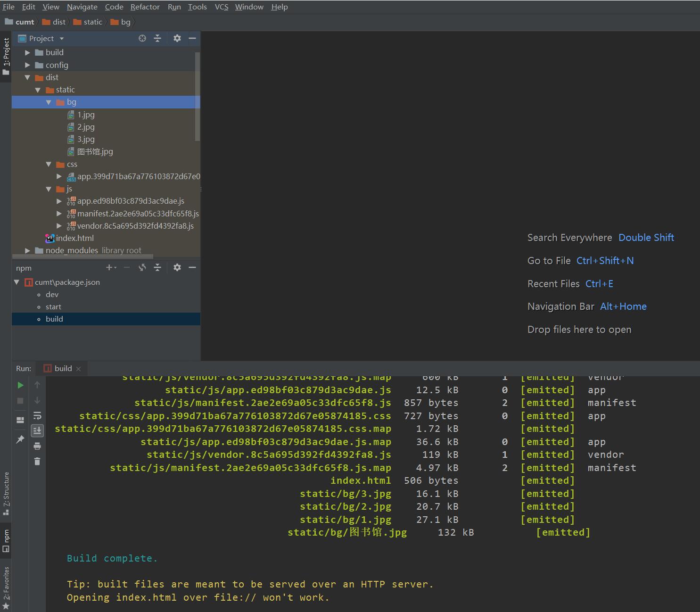Expand the vendor.8c5a695d392fd4392fa8.js node

[59, 226]
